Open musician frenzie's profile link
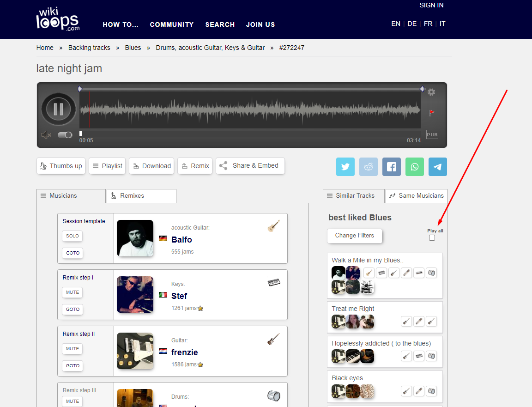 185,352
